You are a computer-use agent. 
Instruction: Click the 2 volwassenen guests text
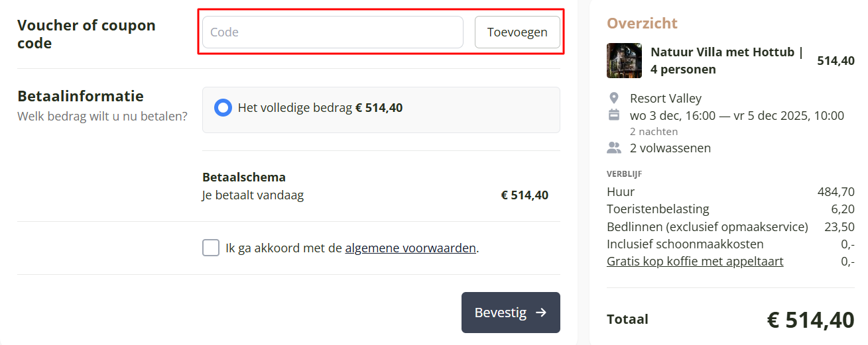[x=670, y=148]
